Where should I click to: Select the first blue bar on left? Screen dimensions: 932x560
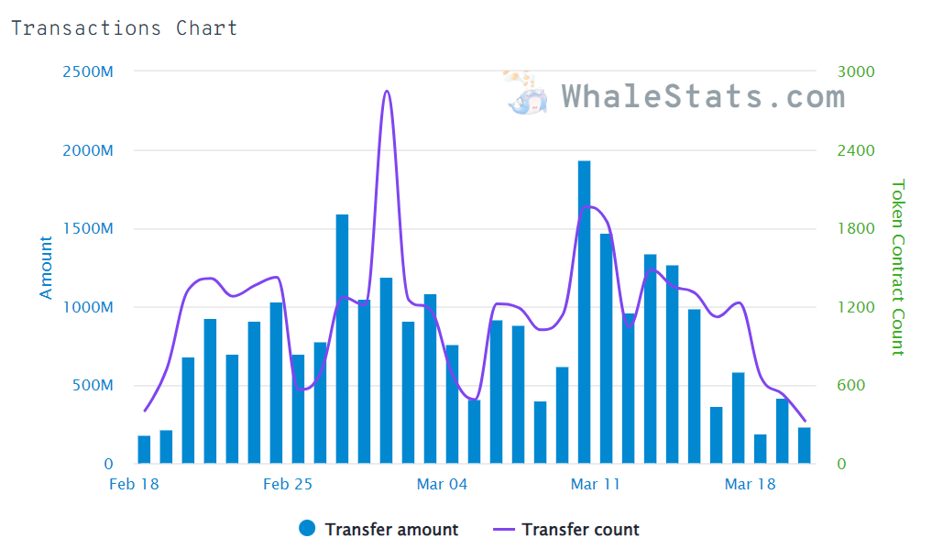144,449
